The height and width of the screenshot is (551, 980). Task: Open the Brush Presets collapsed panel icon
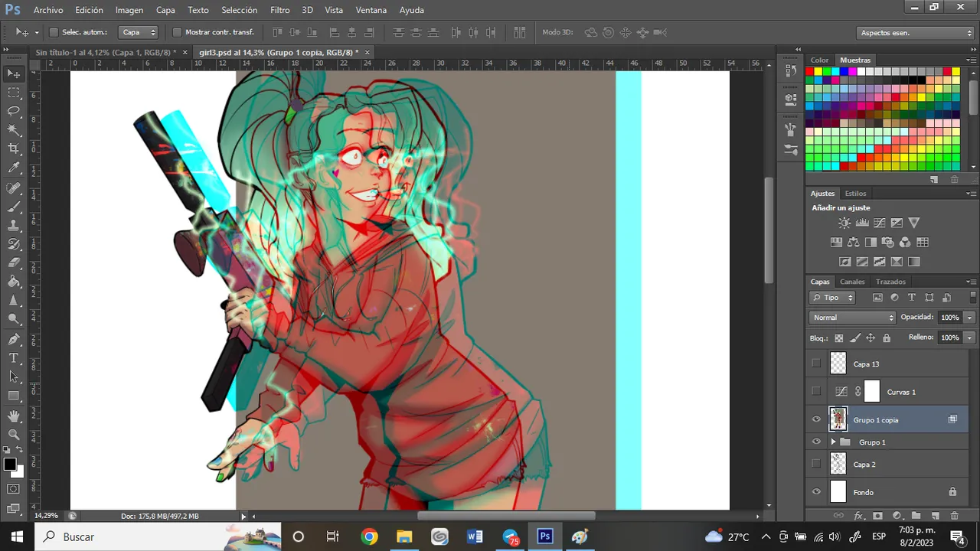click(791, 148)
